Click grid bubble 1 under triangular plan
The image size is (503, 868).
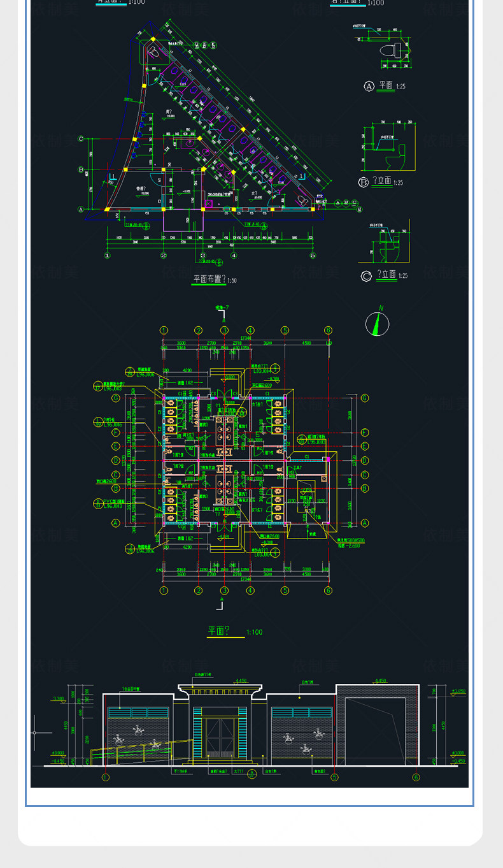pos(107,256)
